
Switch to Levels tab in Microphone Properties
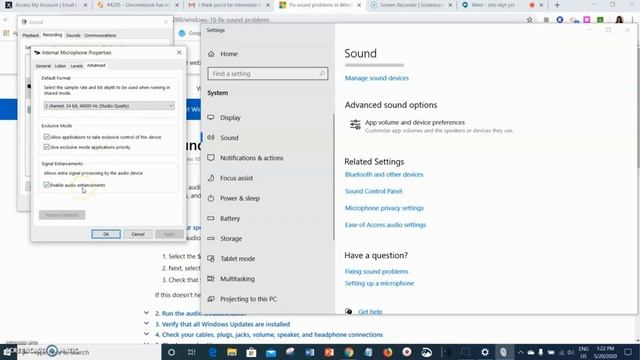click(x=76, y=66)
